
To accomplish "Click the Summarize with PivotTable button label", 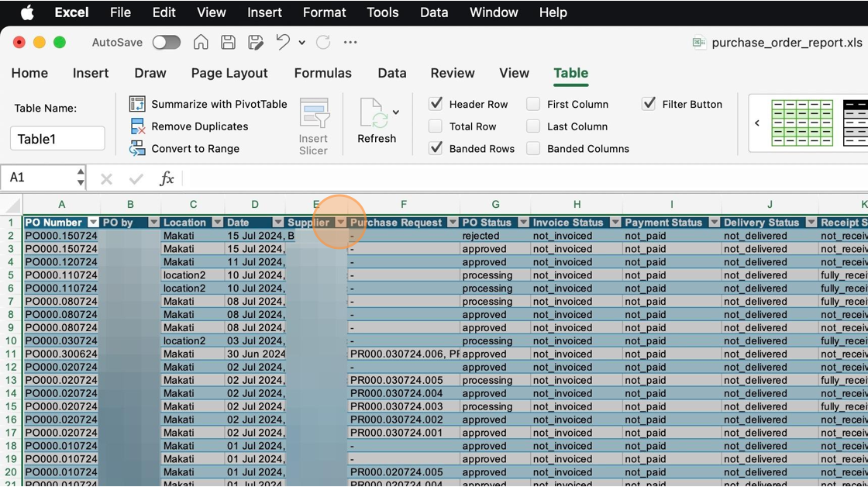I will tap(219, 104).
